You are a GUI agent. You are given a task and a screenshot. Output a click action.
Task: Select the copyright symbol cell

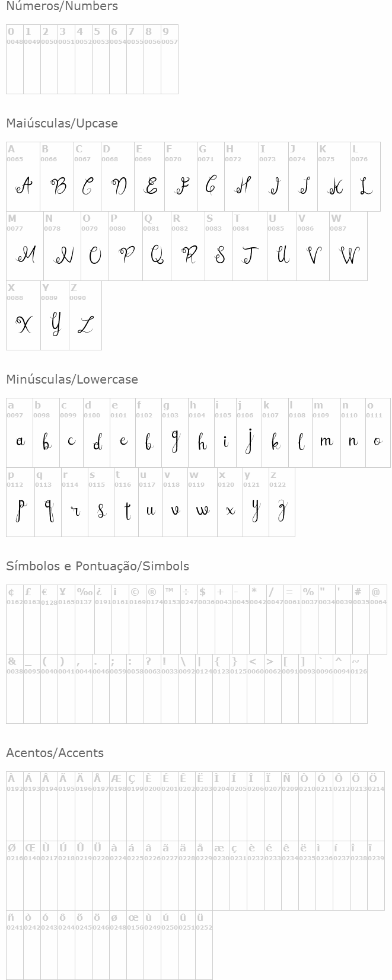(137, 620)
